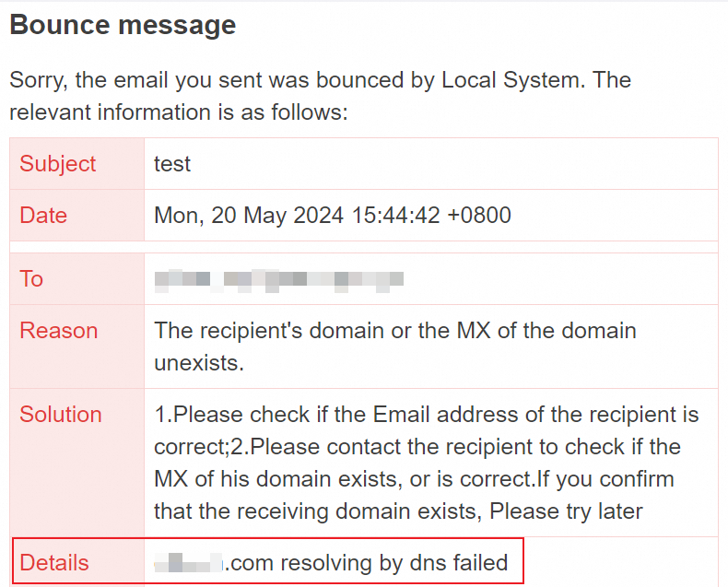Image resolution: width=728 pixels, height=587 pixels.
Task: Click the blurred recipient email address
Action: coord(278,279)
